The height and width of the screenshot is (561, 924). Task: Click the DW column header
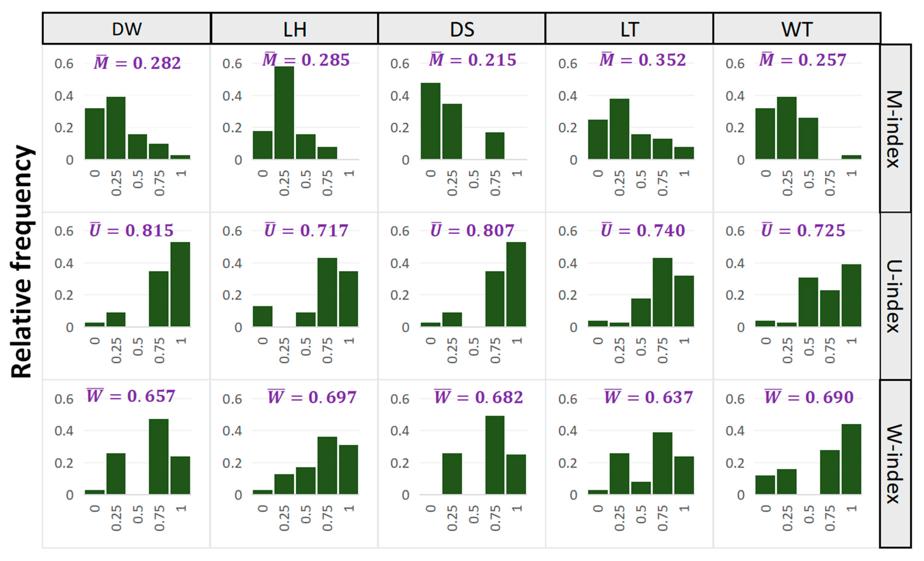tap(127, 29)
